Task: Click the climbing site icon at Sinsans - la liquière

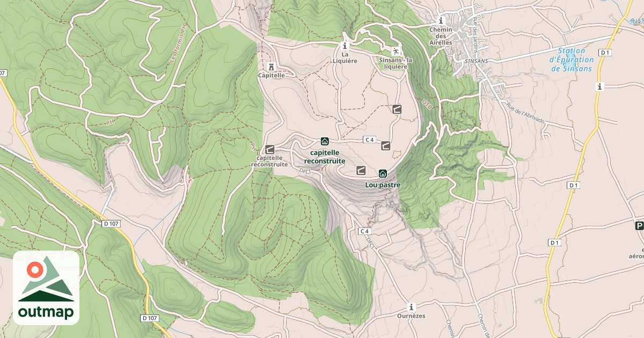Action: click(x=396, y=51)
